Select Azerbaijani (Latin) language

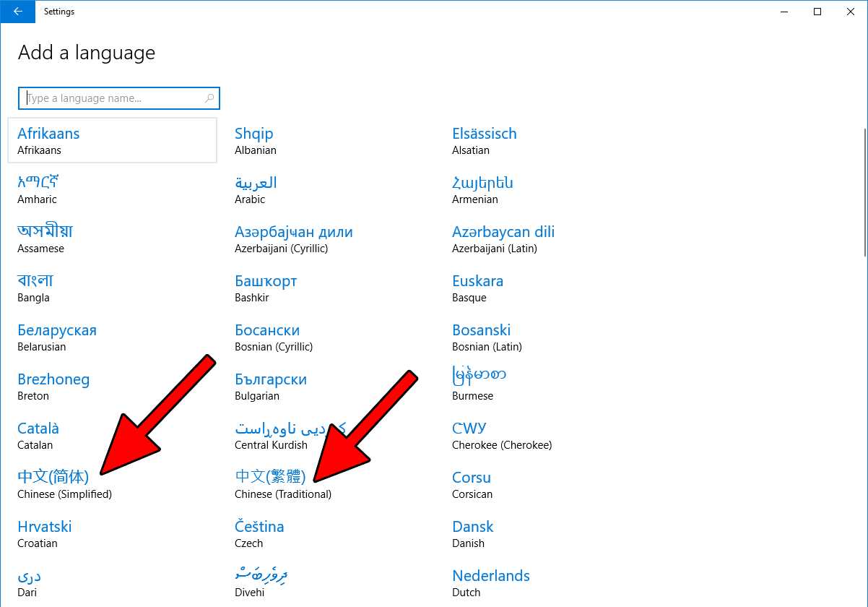click(x=503, y=239)
